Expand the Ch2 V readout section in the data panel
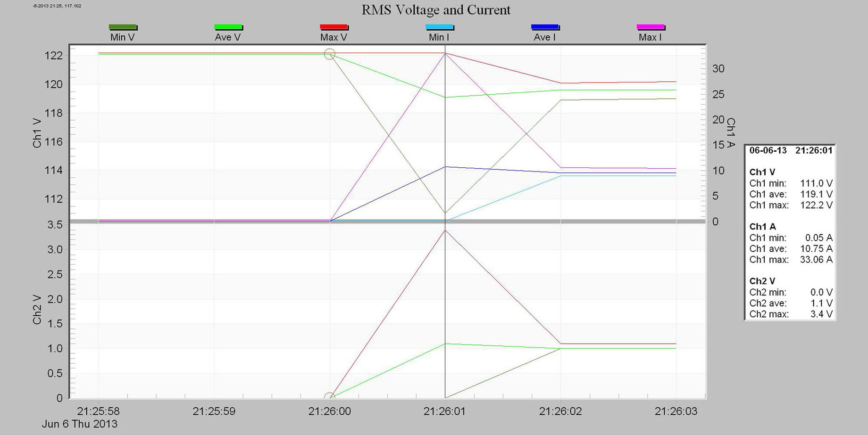 point(761,280)
